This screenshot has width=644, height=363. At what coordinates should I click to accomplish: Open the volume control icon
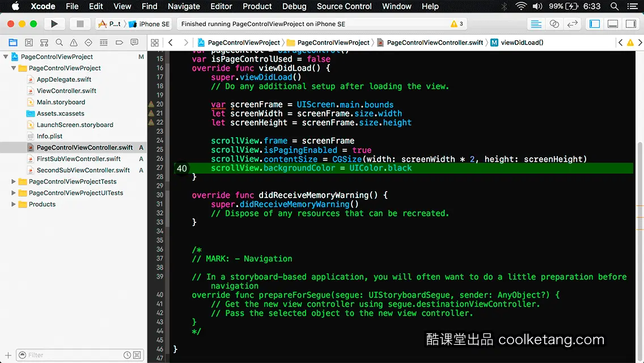click(x=537, y=6)
